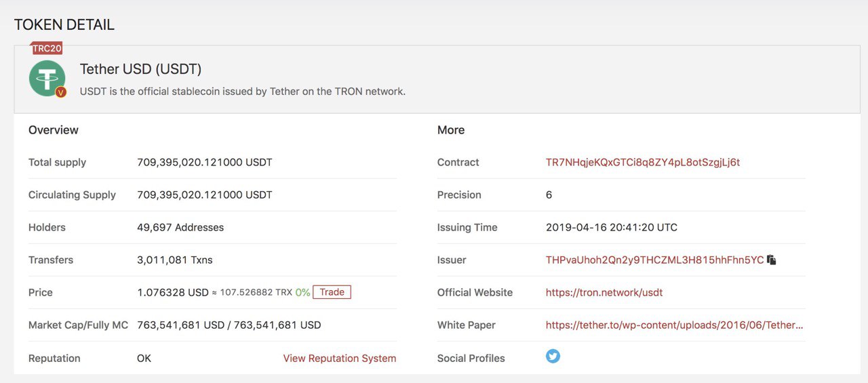Click the total supply value

[x=205, y=162]
